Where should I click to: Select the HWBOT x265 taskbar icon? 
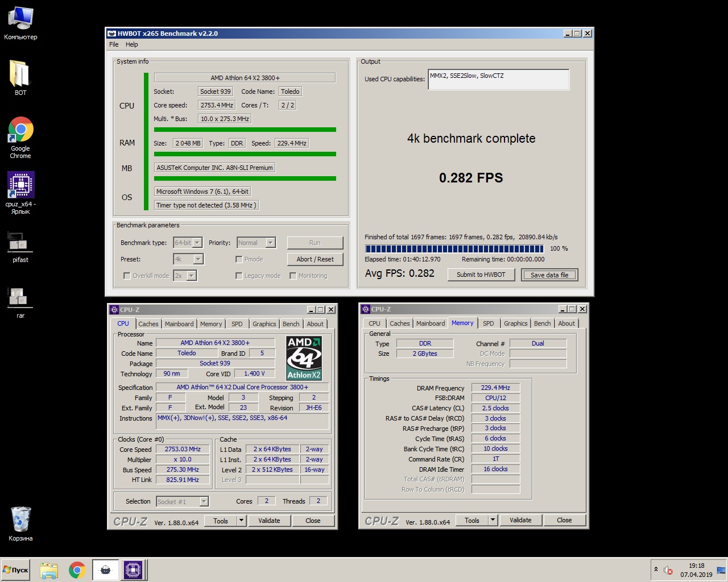(105, 570)
